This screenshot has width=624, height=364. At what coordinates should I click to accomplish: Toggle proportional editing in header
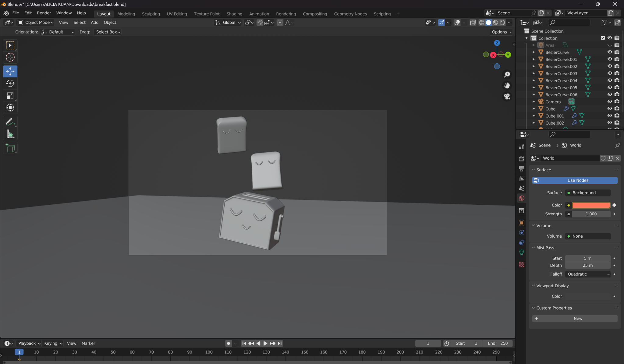[280, 23]
